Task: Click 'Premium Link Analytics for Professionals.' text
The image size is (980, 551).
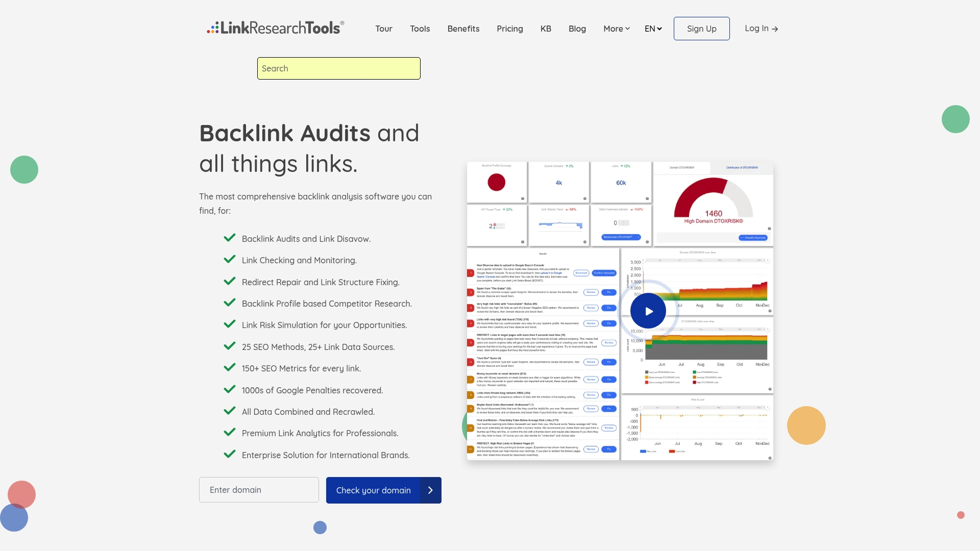Action: click(320, 433)
